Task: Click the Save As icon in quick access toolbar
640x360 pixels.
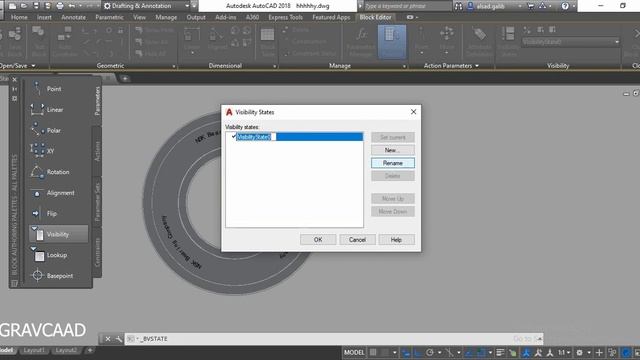Action: tap(48, 6)
